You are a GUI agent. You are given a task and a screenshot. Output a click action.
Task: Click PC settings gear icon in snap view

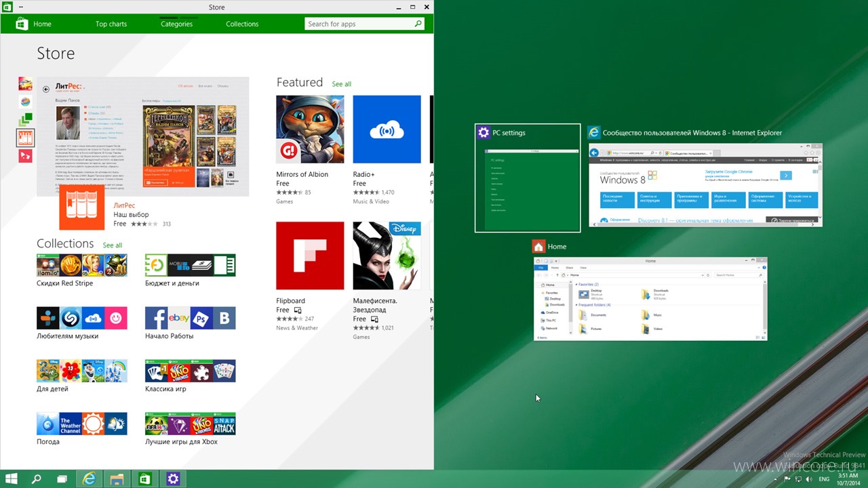484,133
